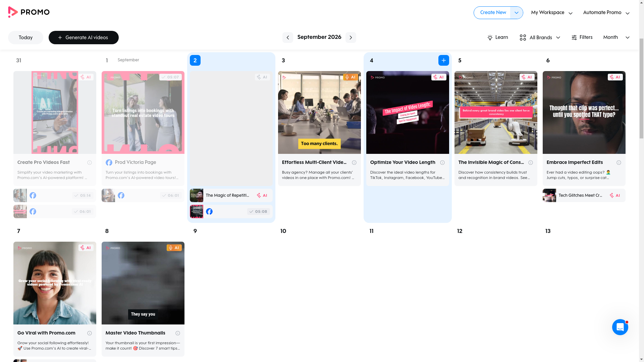The height and width of the screenshot is (362, 644).
Task: Open the real estate video tours thumbnail
Action: point(143,113)
